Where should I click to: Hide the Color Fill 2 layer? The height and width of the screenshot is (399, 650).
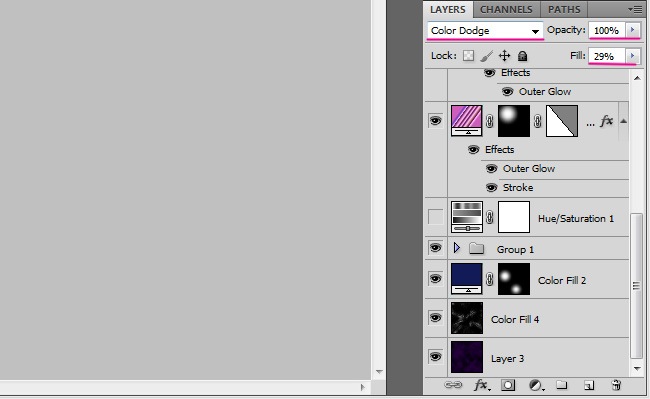(x=435, y=278)
